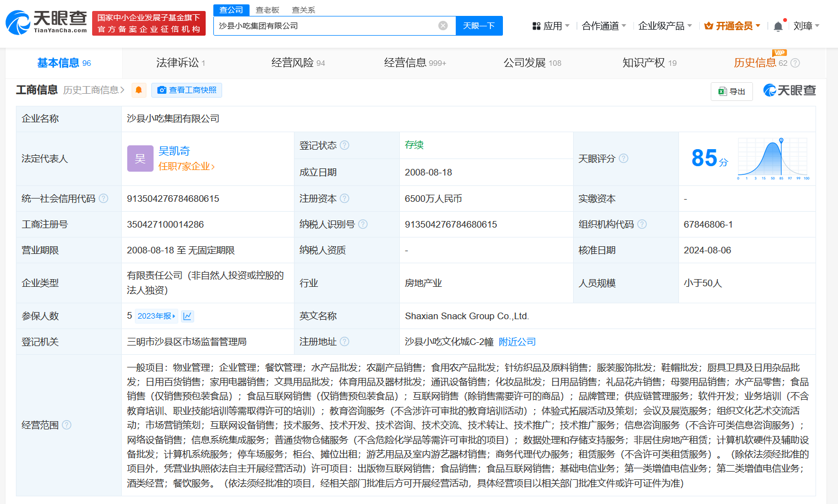
Task: Select the 经营信息 tab
Action: click(x=415, y=63)
